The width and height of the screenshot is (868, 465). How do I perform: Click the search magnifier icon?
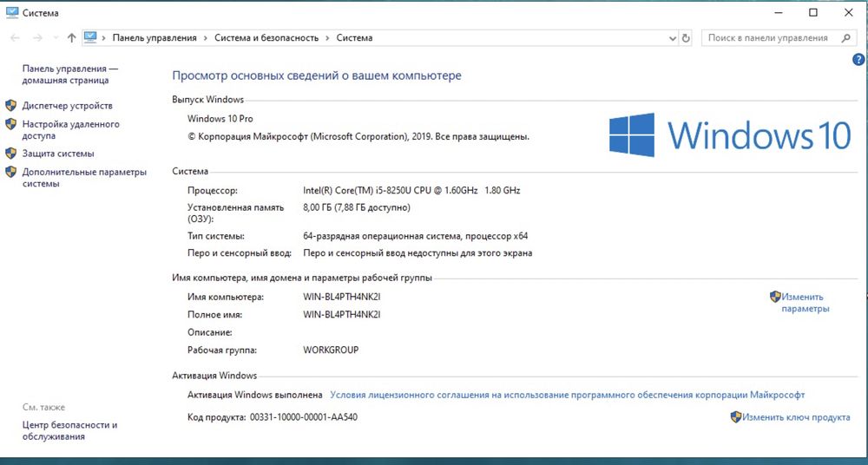tap(845, 38)
